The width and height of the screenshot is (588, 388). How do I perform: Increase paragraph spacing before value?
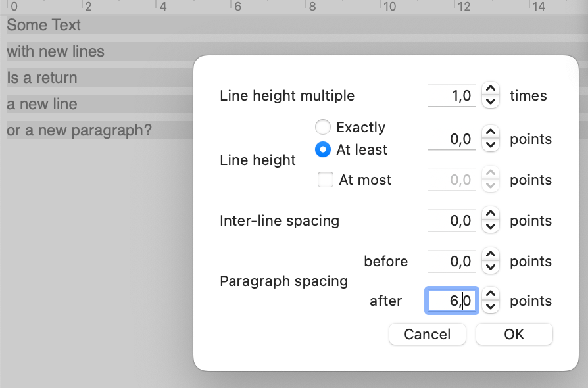491,255
